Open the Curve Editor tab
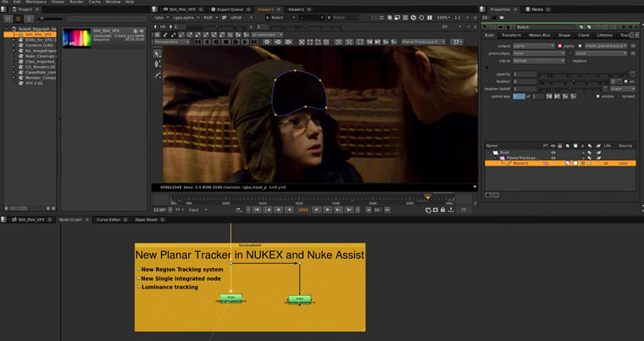The width and height of the screenshot is (644, 341). tap(108, 220)
